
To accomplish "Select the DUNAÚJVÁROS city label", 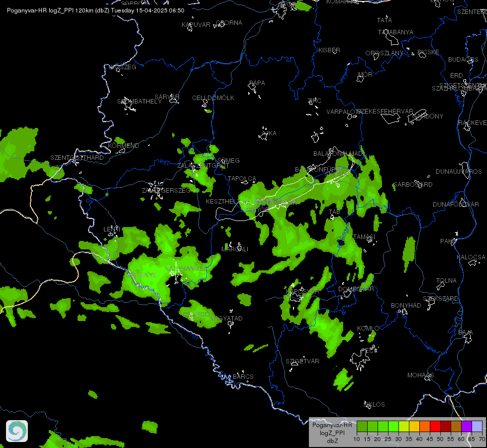I will click(x=459, y=172).
